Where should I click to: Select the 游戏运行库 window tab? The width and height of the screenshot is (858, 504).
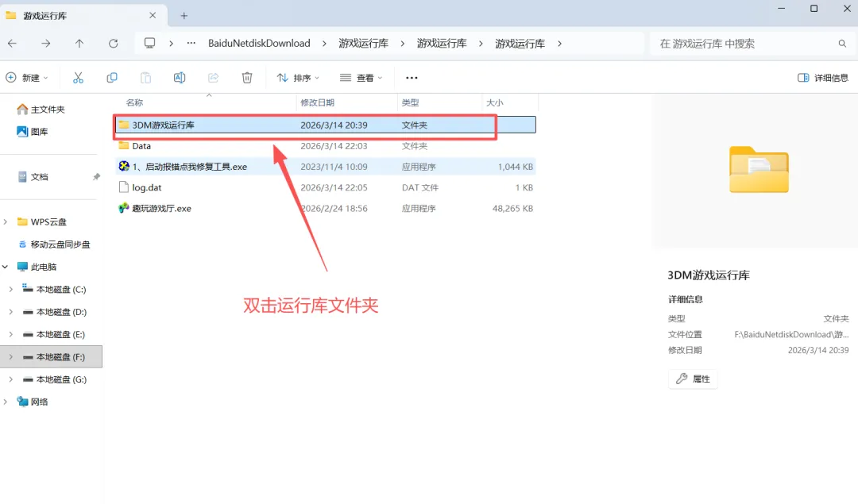[82, 15]
